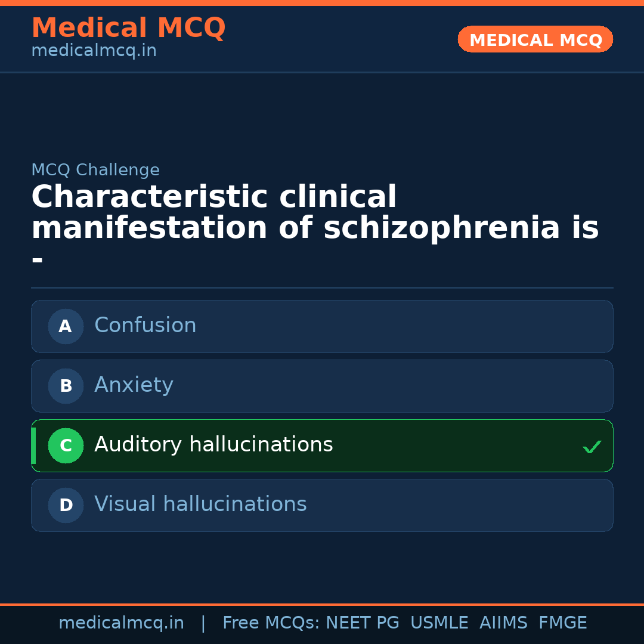Screen dimensions: 644x644
Task: Click the green checkmark icon
Action: point(592,447)
